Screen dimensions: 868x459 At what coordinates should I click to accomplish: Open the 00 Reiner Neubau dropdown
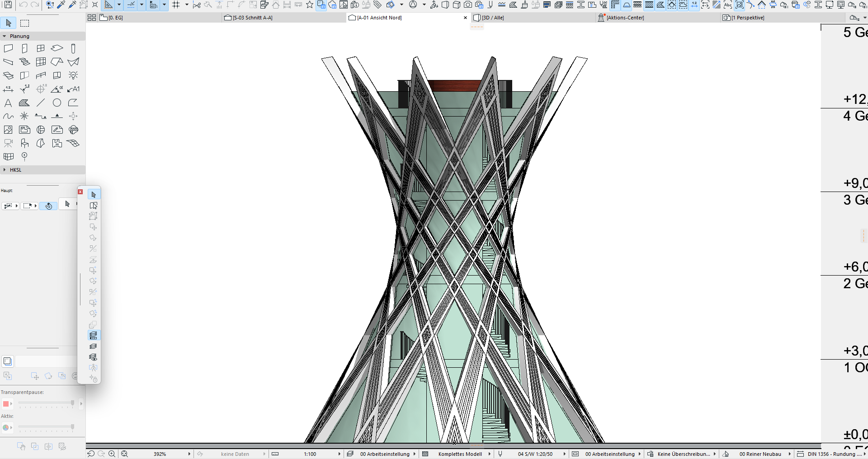click(790, 454)
